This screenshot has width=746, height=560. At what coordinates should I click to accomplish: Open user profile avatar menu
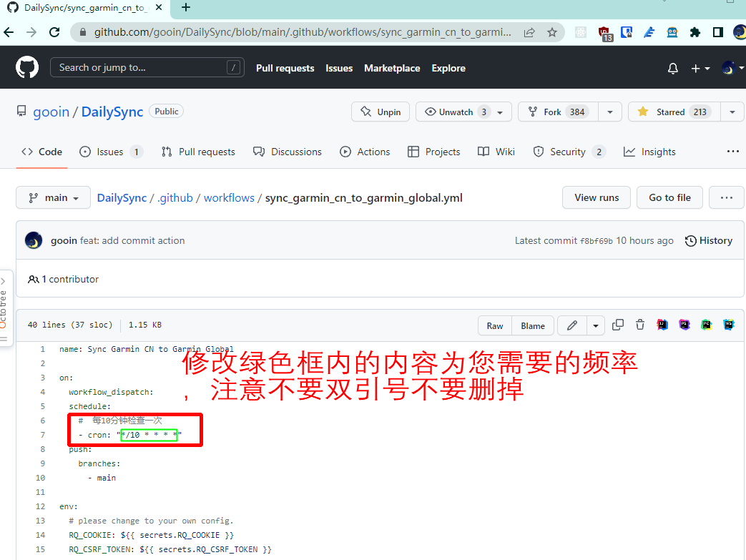[x=732, y=69]
